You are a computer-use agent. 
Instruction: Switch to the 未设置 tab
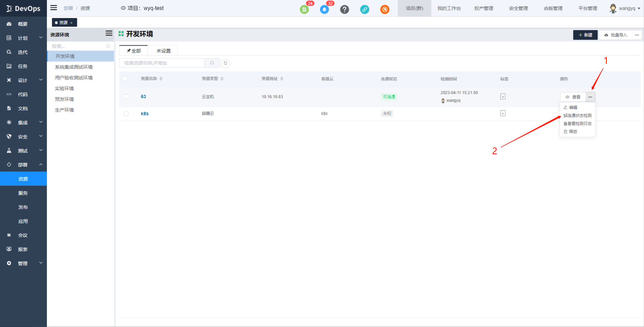point(163,51)
